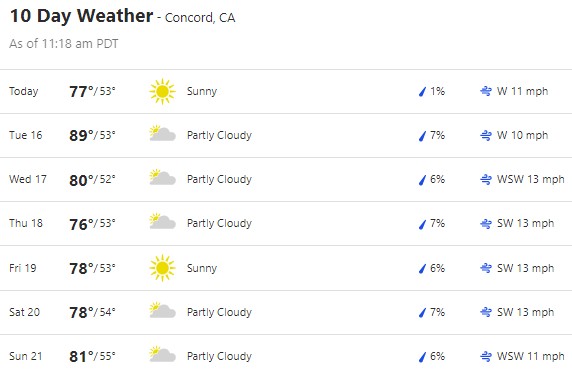Select the Fri 19 day label
The height and width of the screenshot is (373, 572).
click(23, 268)
